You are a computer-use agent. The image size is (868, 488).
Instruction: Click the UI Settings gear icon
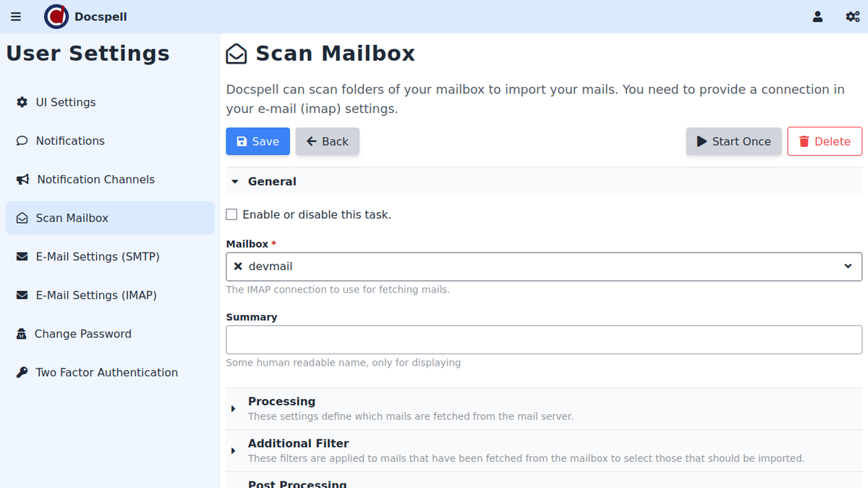click(22, 102)
